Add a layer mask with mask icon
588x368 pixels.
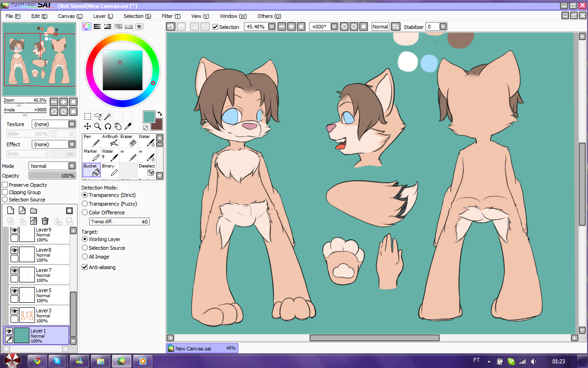69,211
